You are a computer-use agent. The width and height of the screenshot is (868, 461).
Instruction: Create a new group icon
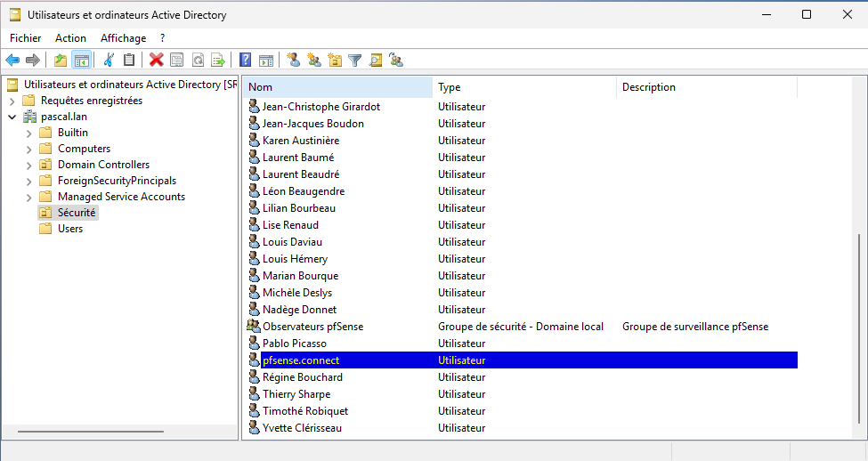click(314, 60)
